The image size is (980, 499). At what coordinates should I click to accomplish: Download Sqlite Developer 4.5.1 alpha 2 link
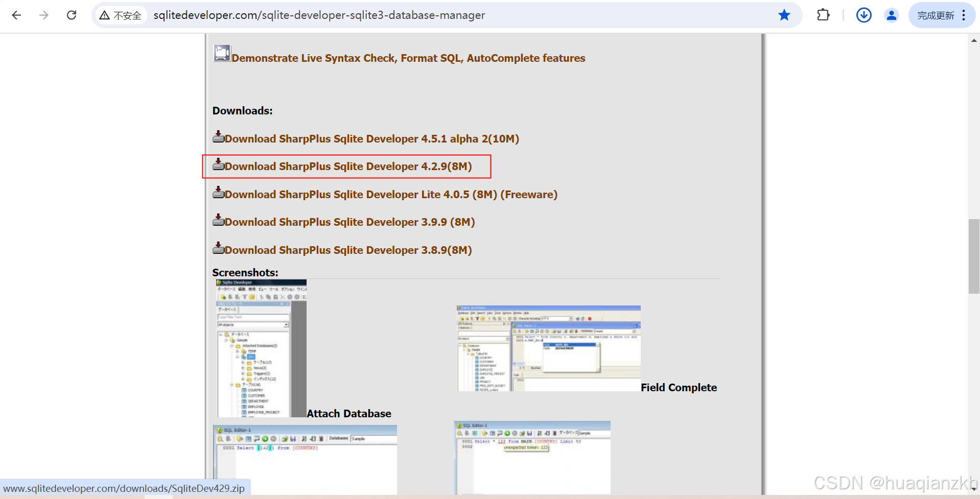[372, 139]
